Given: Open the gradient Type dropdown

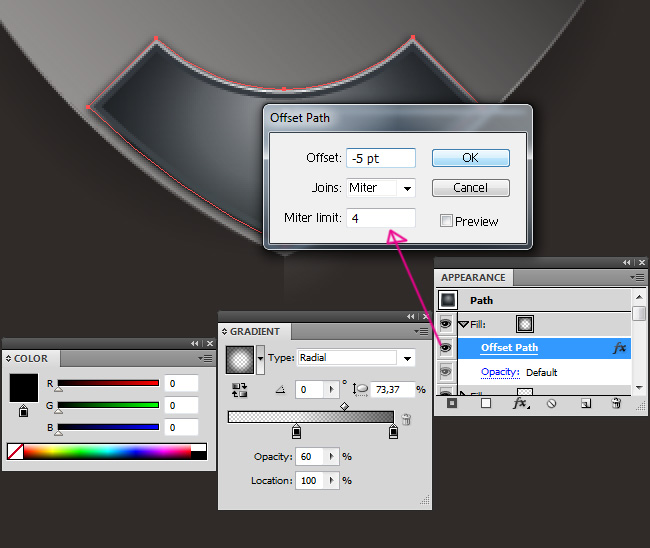Looking at the screenshot, I should tap(407, 359).
